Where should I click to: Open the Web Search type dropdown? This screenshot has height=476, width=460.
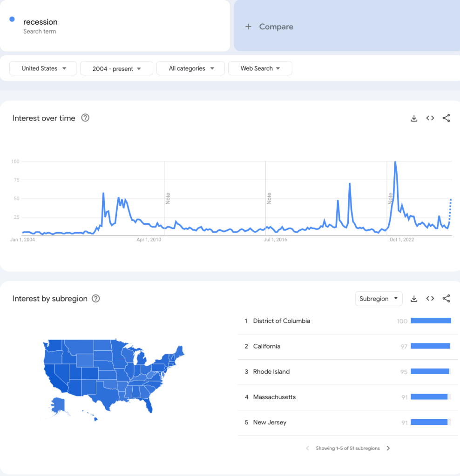pyautogui.click(x=260, y=68)
